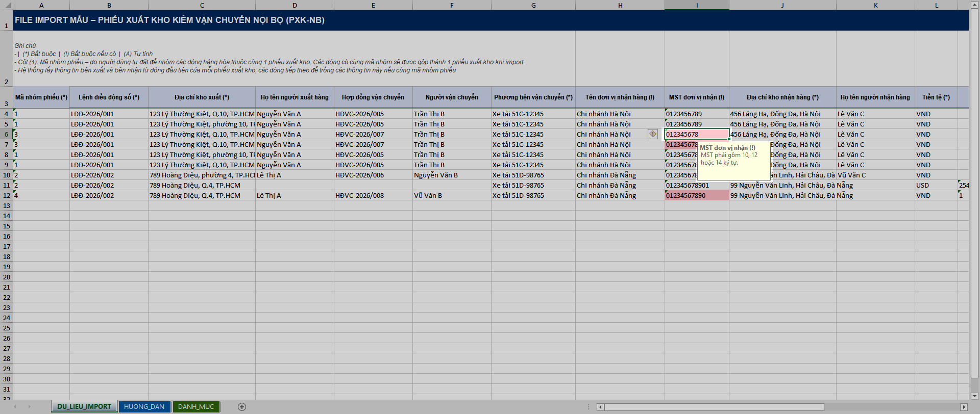The width and height of the screenshot is (980, 414).
Task: Select 'Chi nhánh Hà Nội' in row 4
Action: pyautogui.click(x=620, y=114)
